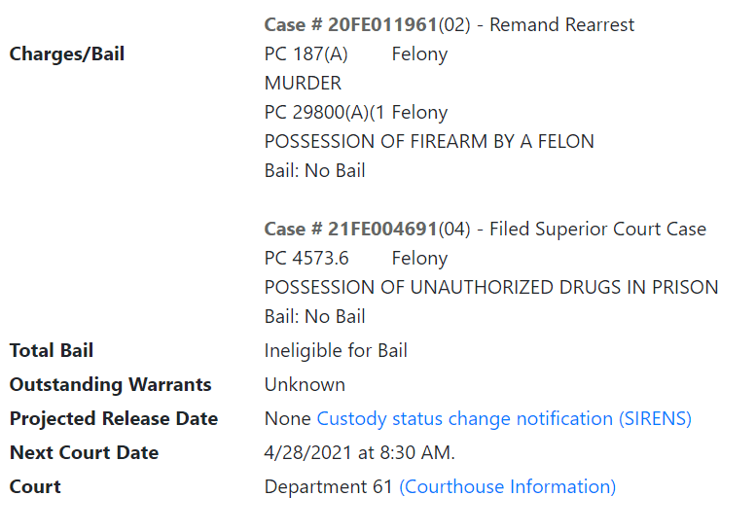
Task: Click the Unknown warrants value
Action: [x=305, y=385]
